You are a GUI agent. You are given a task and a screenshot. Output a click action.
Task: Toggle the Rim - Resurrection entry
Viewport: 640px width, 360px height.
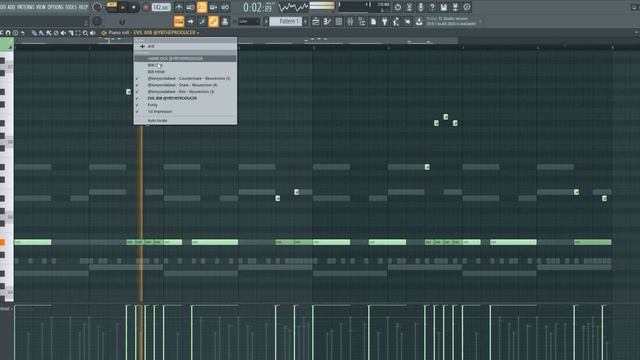click(x=185, y=91)
